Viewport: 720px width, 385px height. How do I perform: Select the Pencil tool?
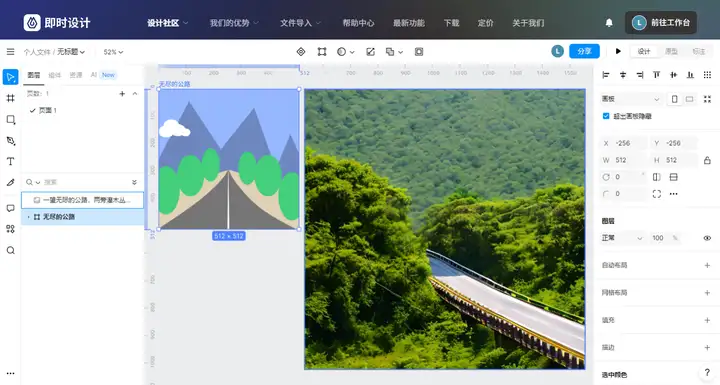[x=11, y=182]
